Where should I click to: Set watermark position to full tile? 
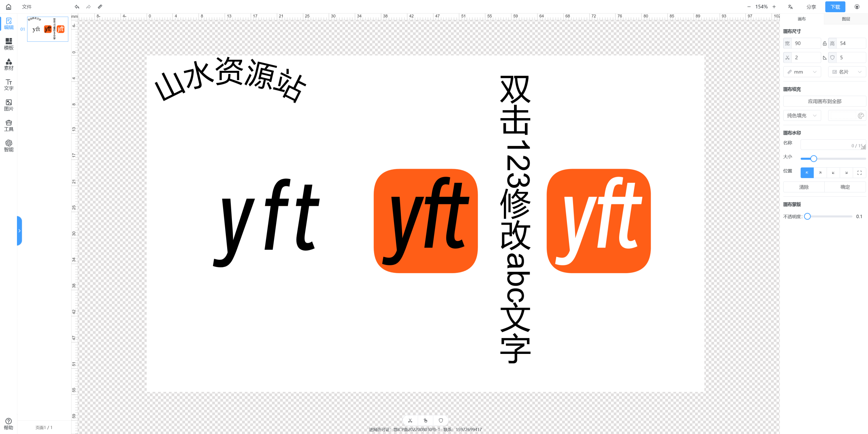(860, 173)
